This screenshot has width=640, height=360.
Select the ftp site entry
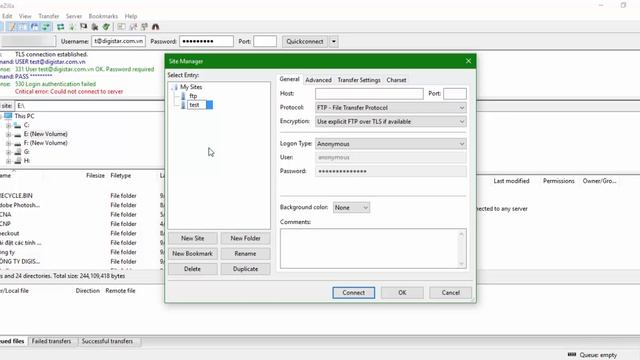pos(193,96)
